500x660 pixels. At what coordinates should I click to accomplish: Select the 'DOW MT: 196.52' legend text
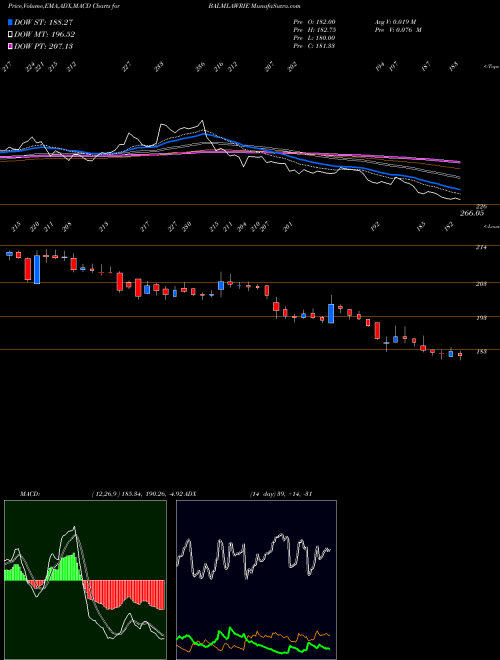[45, 35]
